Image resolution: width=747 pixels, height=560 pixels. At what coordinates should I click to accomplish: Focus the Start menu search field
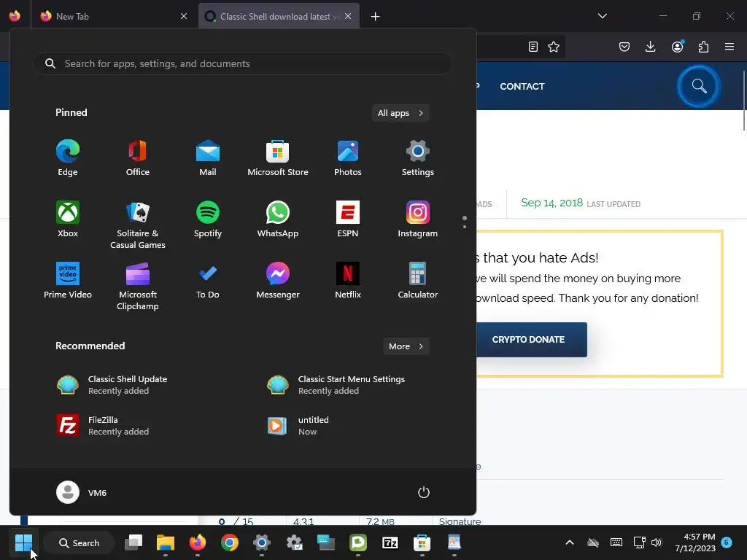point(242,63)
